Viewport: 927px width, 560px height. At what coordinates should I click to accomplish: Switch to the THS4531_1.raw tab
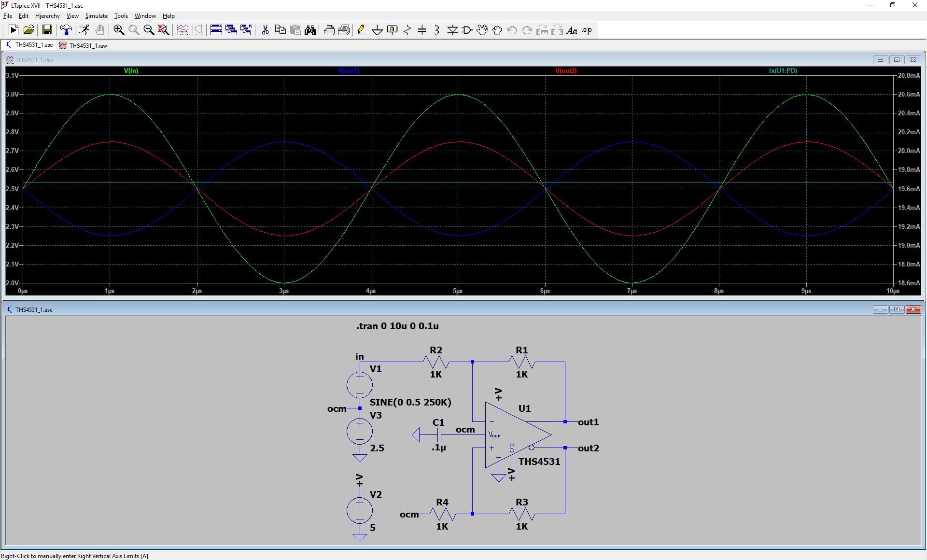[83, 45]
